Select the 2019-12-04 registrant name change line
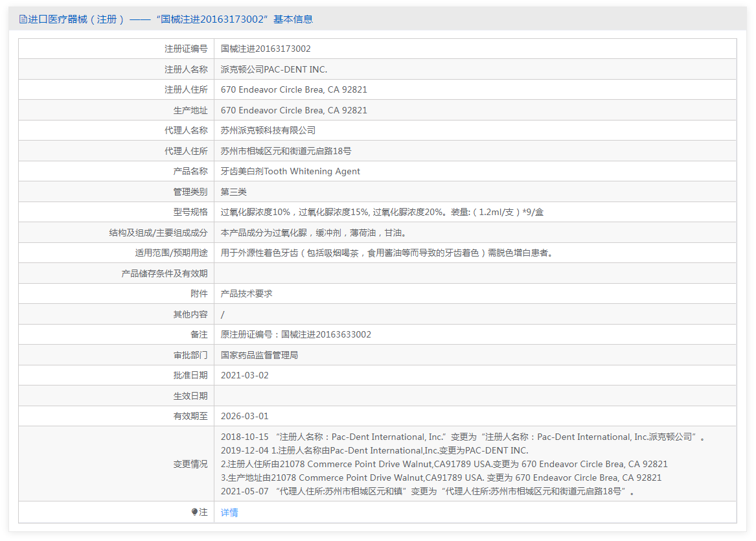This screenshot has width=756, height=541. coord(374,450)
